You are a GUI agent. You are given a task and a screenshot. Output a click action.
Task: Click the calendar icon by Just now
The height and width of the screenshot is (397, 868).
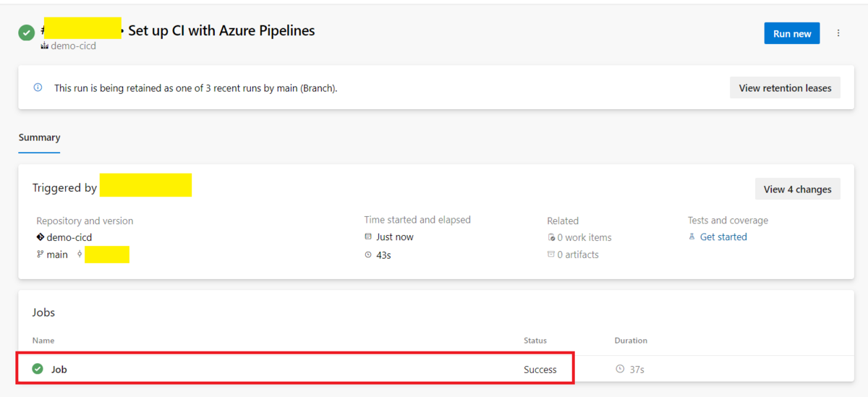pos(368,237)
